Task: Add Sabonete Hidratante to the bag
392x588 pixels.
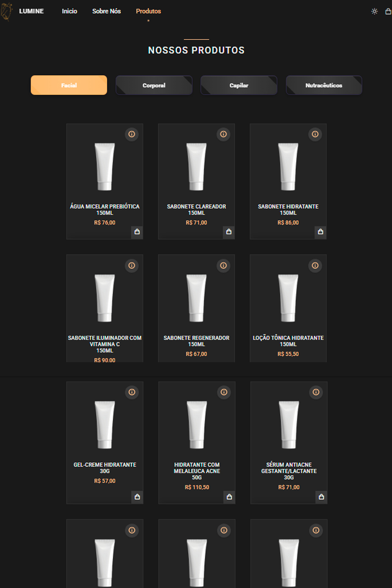Action: tap(321, 232)
